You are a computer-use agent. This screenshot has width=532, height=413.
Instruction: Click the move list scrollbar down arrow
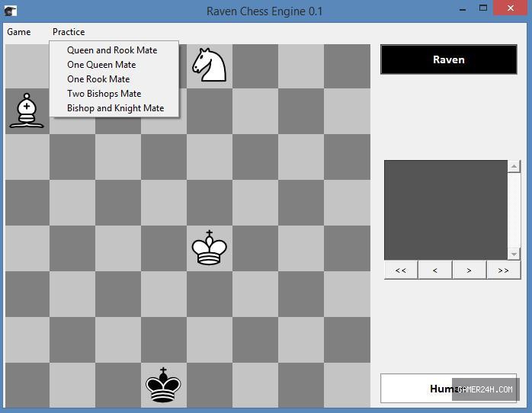[514, 254]
